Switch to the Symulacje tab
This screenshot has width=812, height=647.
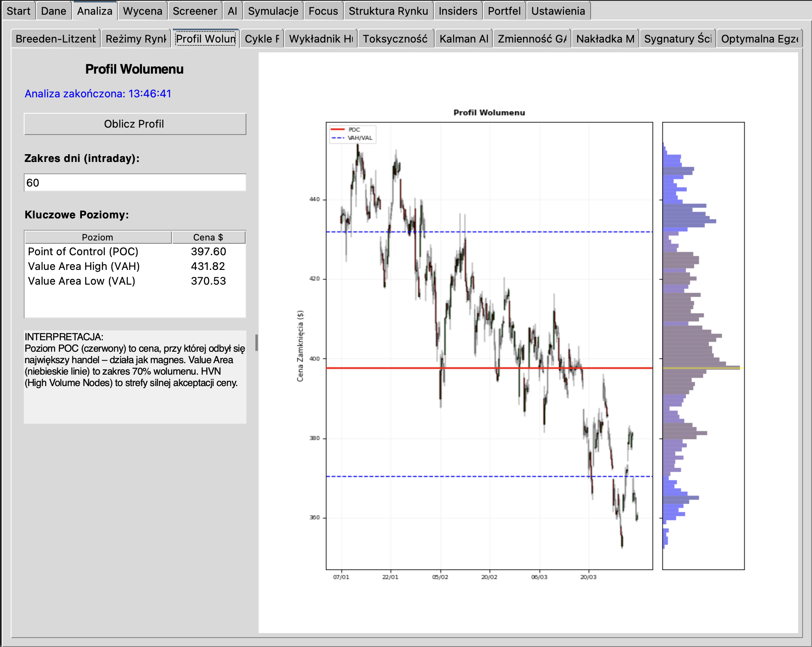(273, 11)
